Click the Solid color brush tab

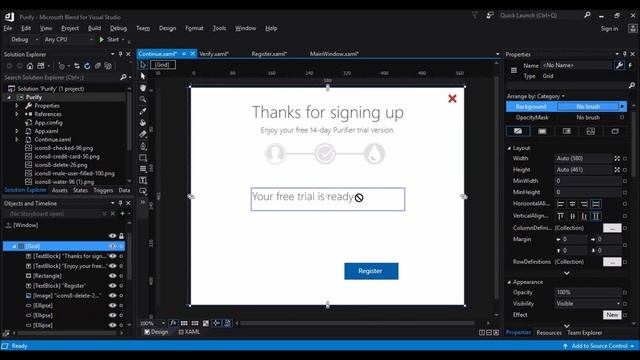[x=542, y=131]
